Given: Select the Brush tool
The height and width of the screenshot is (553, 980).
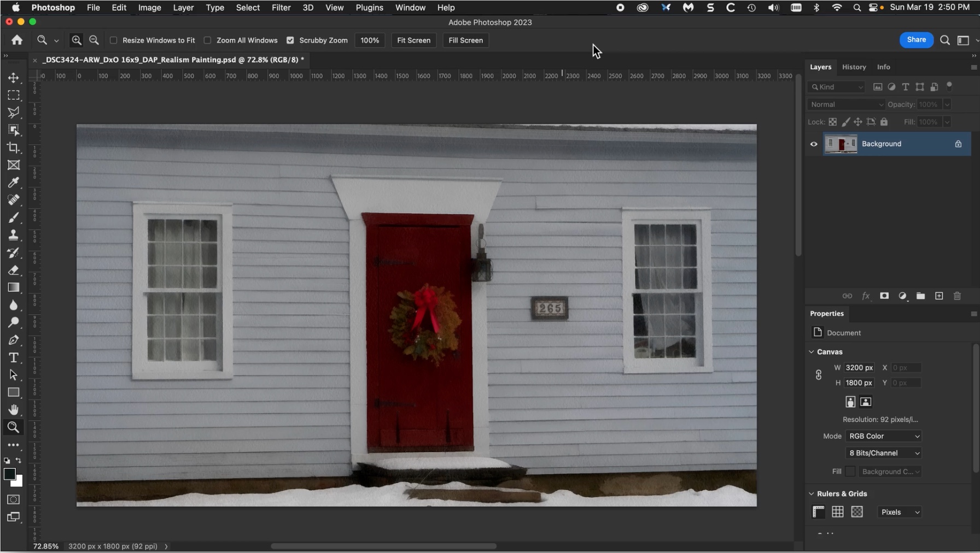Looking at the screenshot, I should pyautogui.click(x=14, y=217).
